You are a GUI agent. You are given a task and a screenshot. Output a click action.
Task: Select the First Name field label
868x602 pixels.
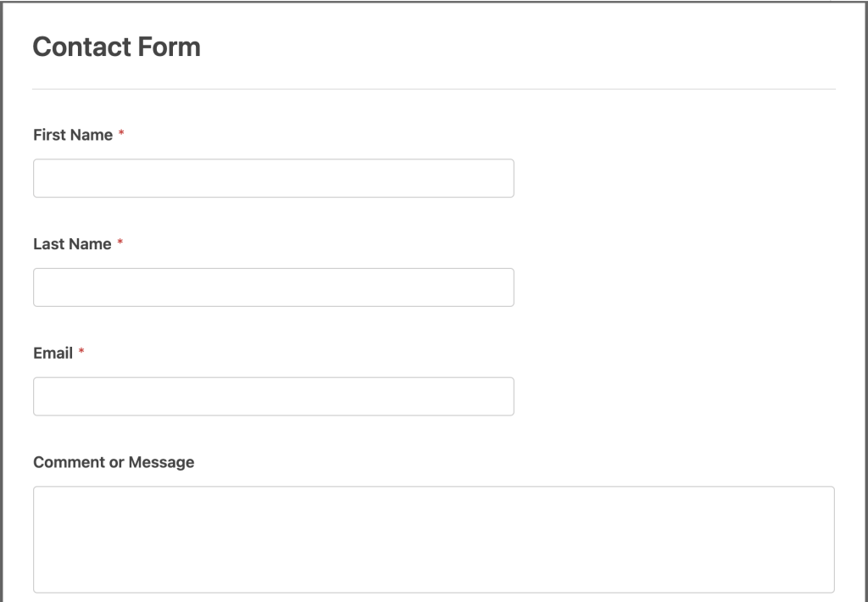tap(72, 134)
